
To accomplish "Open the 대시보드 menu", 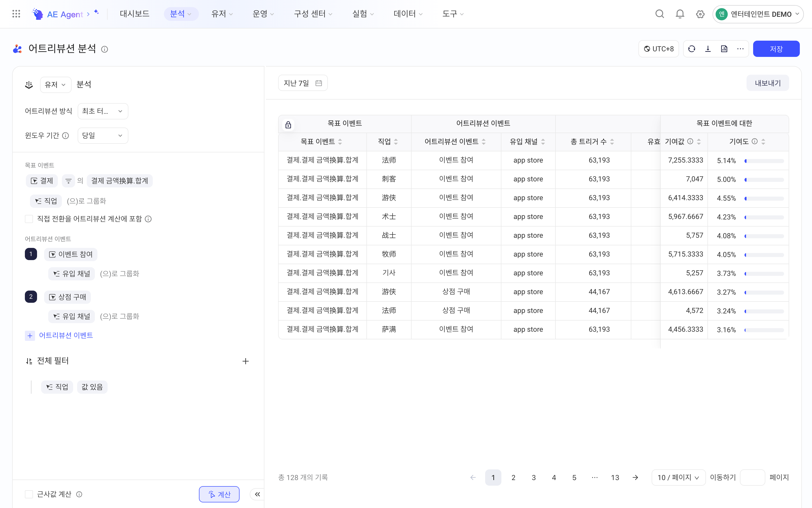I will (134, 14).
